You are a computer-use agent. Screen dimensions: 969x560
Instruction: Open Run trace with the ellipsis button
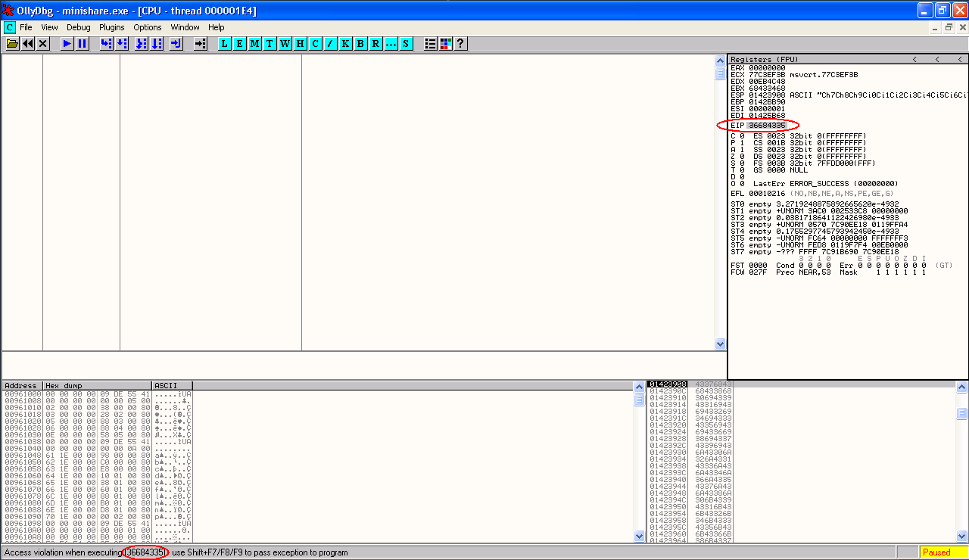coord(391,44)
